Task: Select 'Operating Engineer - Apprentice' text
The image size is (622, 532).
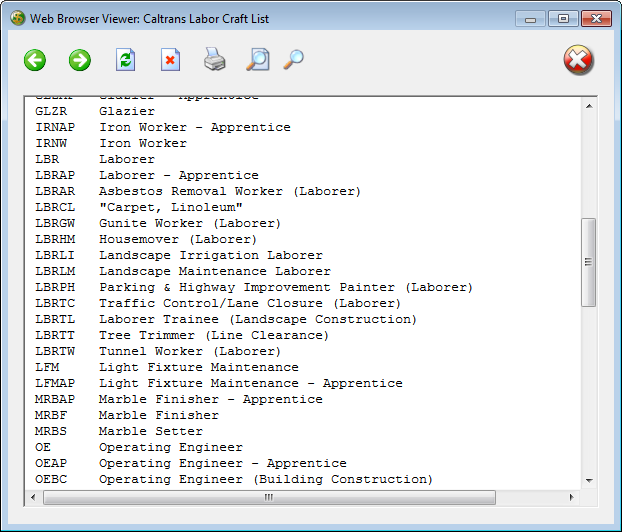Action: point(223,463)
